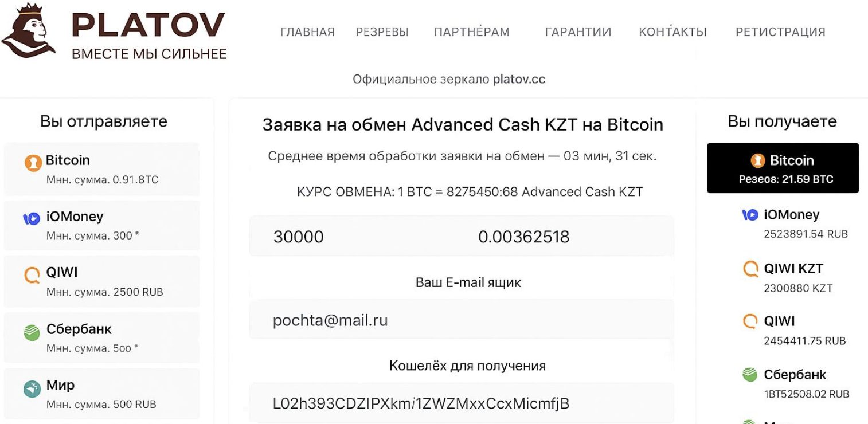Image resolution: width=868 pixels, height=424 pixels.
Task: Click iOMoney icon in the receive list
Action: coord(750,215)
